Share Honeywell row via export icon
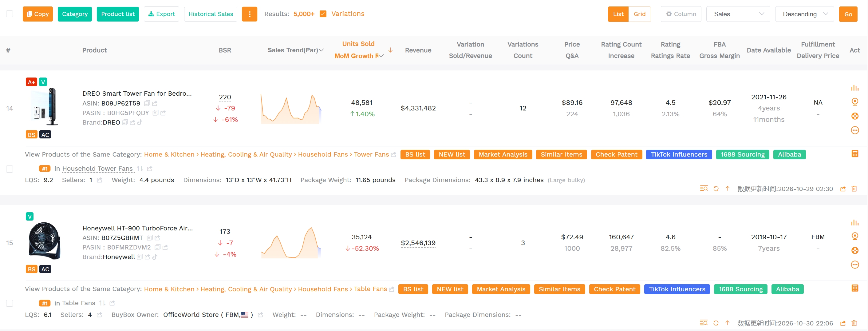This screenshot has height=331, width=868. [843, 323]
